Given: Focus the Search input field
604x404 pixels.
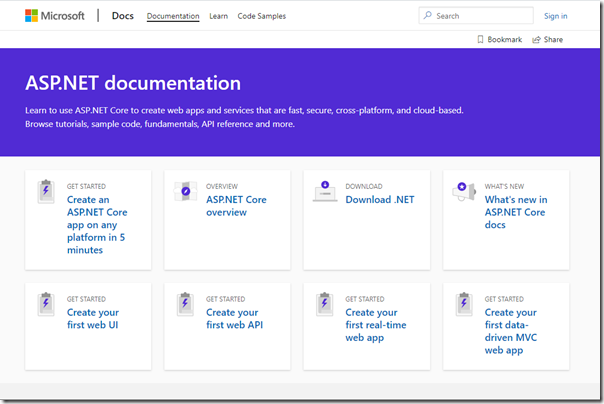Looking at the screenshot, I should [x=476, y=16].
